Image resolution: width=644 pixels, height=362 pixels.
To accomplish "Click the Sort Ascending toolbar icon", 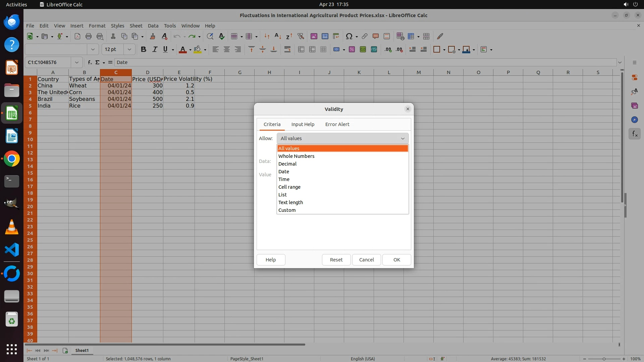I will coord(278,36).
